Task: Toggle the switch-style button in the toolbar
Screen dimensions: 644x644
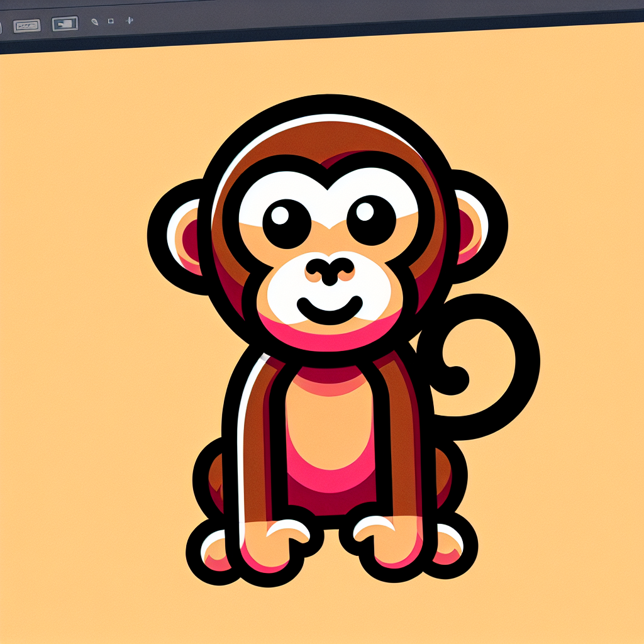Action: pyautogui.click(x=64, y=24)
